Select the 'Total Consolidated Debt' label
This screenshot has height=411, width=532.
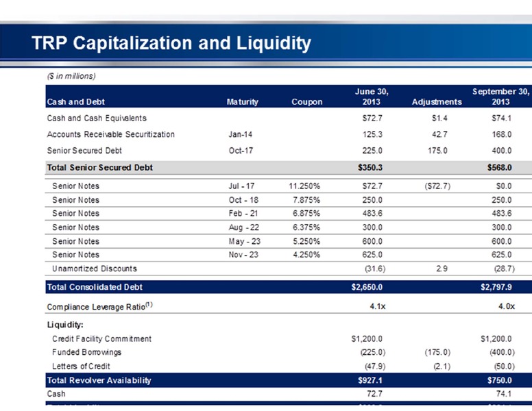click(x=95, y=287)
